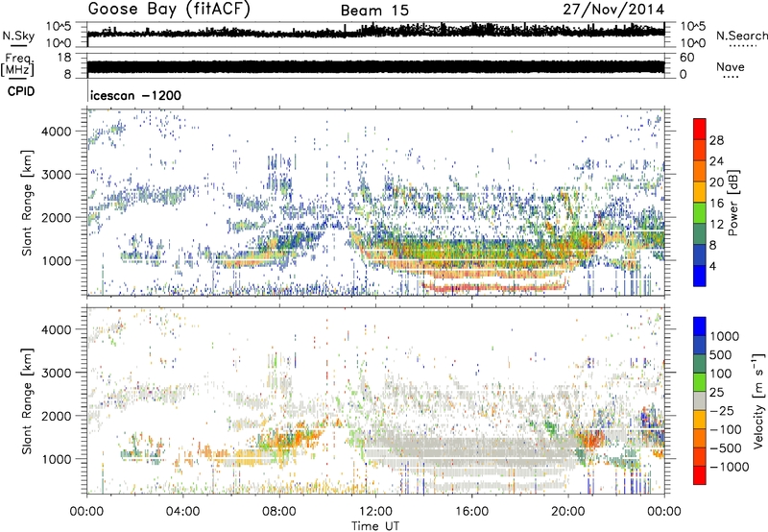This screenshot has height=532, width=768.
Task: Click the "4000" range tick of the power panel
Action: tap(56, 132)
